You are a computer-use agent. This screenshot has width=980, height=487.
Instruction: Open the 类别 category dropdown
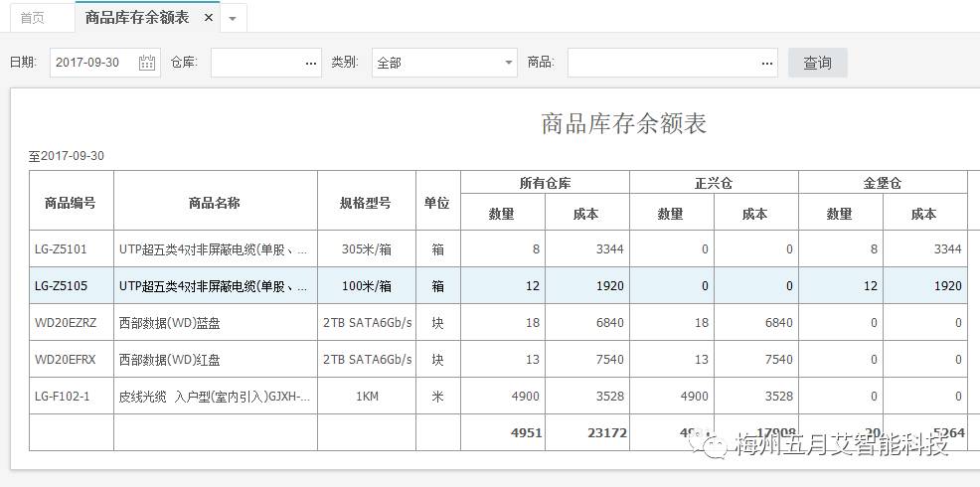(509, 63)
